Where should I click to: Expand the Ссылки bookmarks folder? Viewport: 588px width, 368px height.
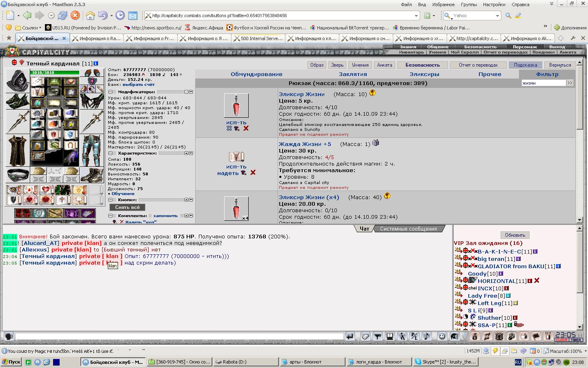pos(28,28)
